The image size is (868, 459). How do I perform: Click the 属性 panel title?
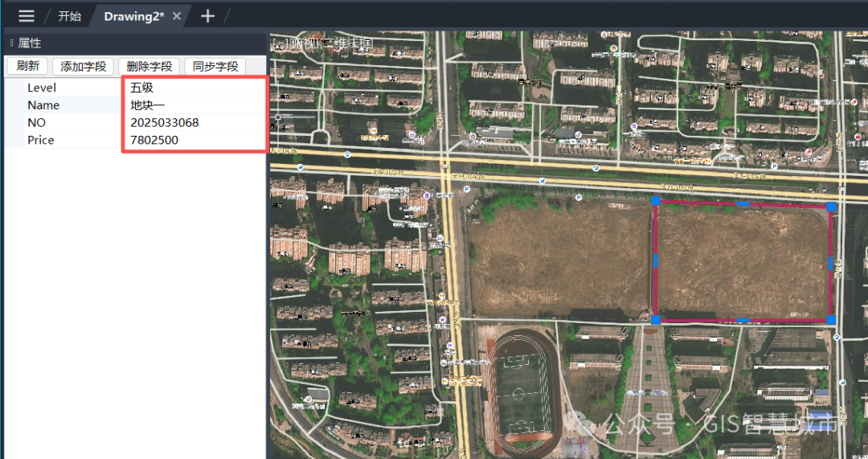(30, 43)
